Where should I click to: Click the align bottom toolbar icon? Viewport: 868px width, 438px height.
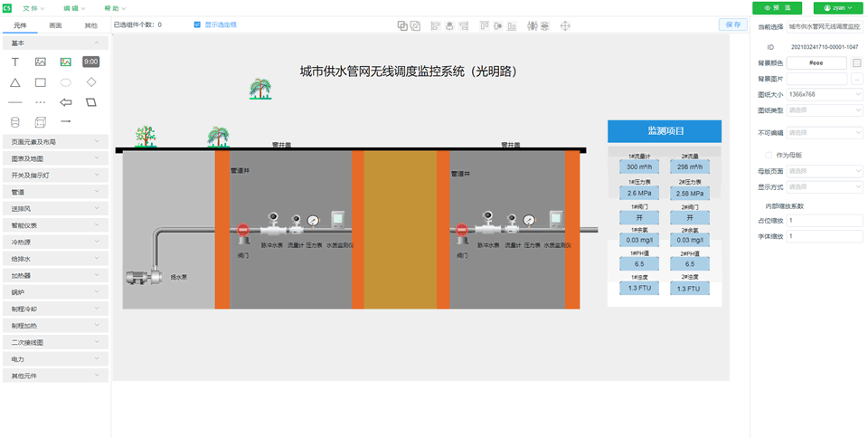pos(512,25)
